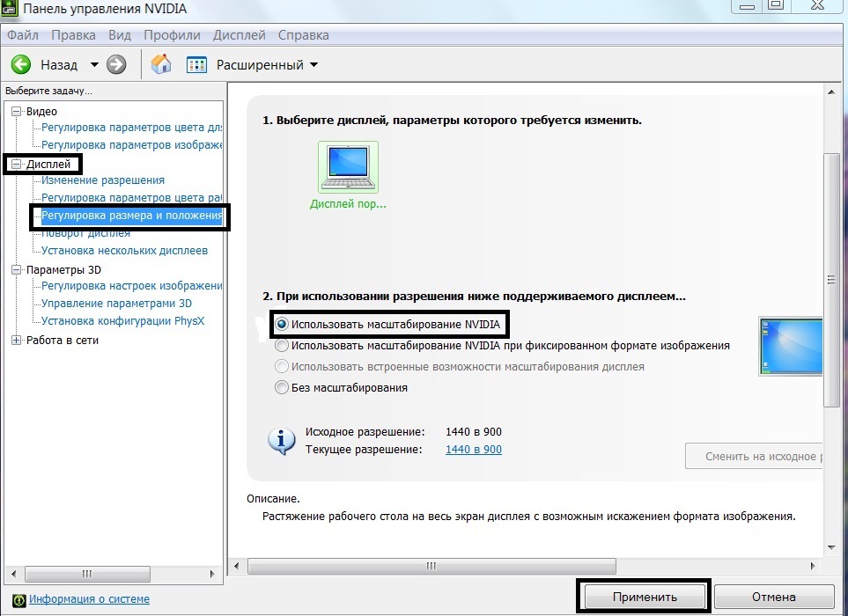Viewport: 848px width, 616px height.
Task: Open the Профили menu
Action: click(x=172, y=35)
